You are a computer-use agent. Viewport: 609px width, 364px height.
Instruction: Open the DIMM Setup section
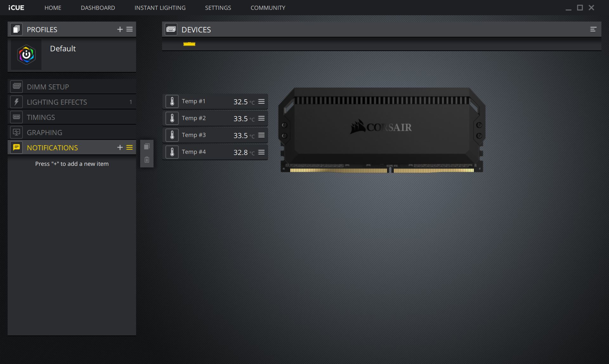coord(48,87)
